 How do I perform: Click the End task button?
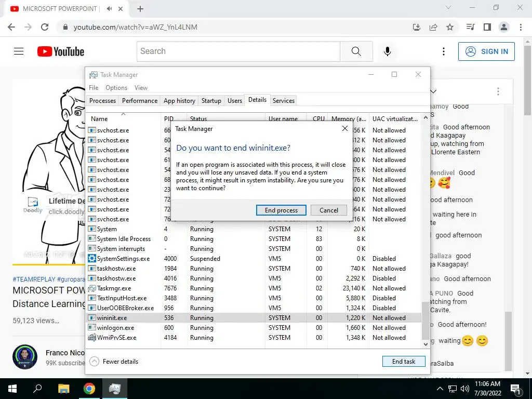tap(403, 362)
